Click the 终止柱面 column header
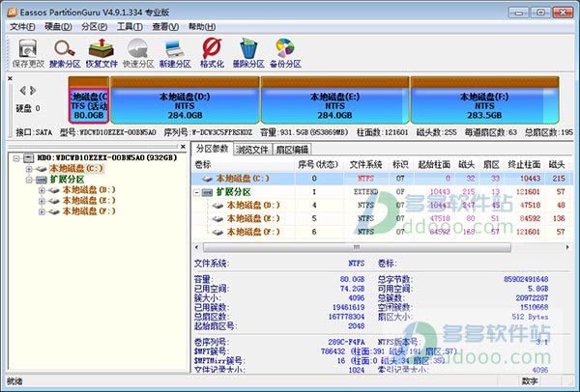Screen dimensions: 580x392 coord(524,165)
